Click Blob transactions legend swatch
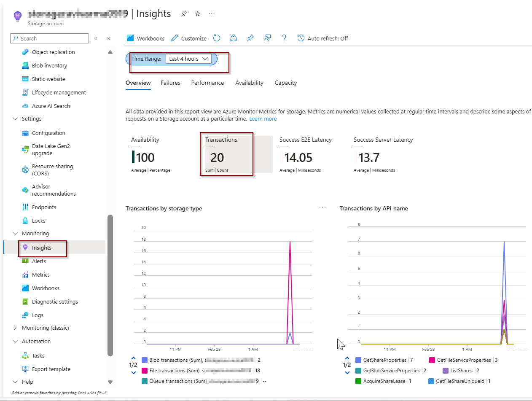532x401 pixels. [145, 361]
